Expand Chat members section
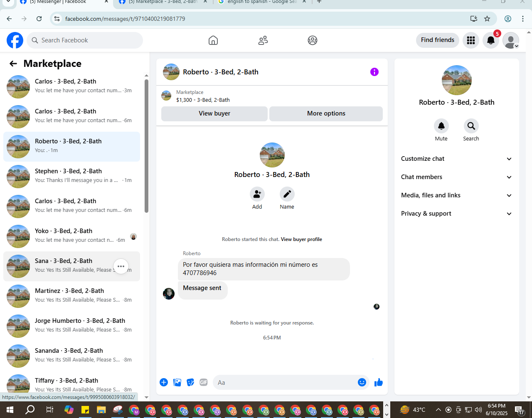The width and height of the screenshot is (532, 418). point(456,177)
